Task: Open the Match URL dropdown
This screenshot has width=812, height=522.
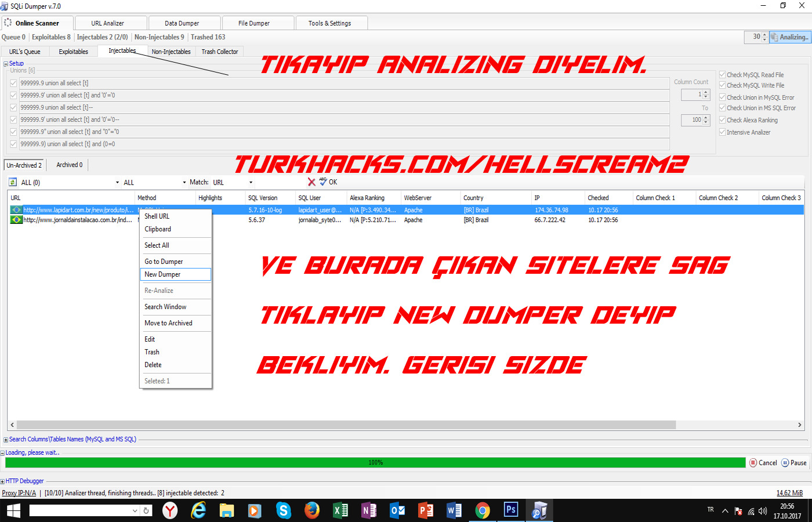Action: pyautogui.click(x=251, y=183)
